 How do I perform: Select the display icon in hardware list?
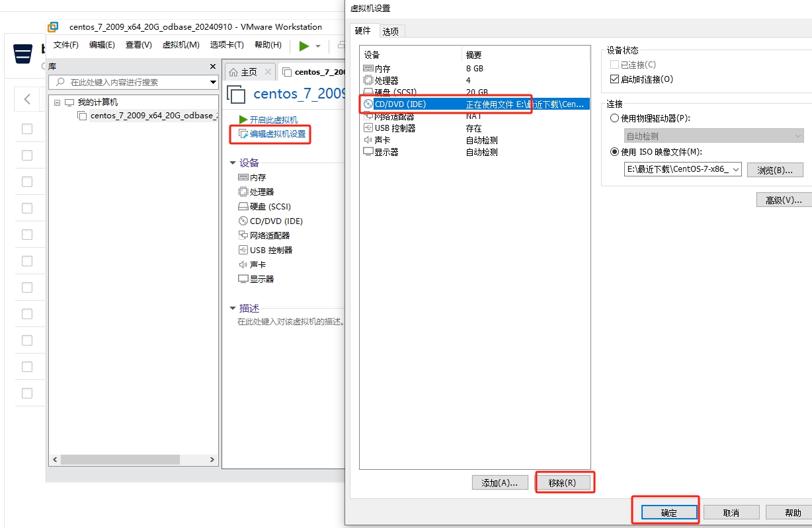(x=368, y=152)
